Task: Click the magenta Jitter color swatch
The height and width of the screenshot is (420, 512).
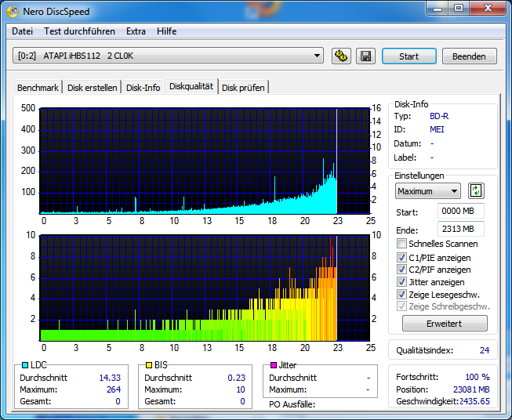Action: (x=274, y=365)
